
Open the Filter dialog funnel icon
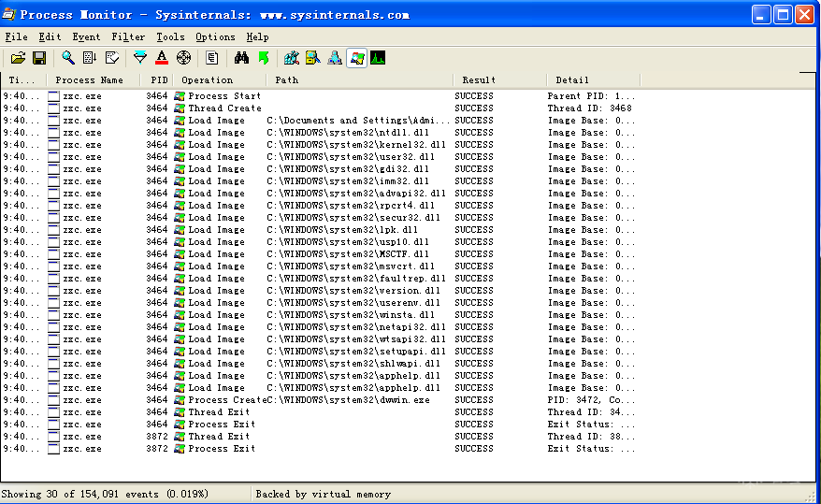tap(140, 58)
